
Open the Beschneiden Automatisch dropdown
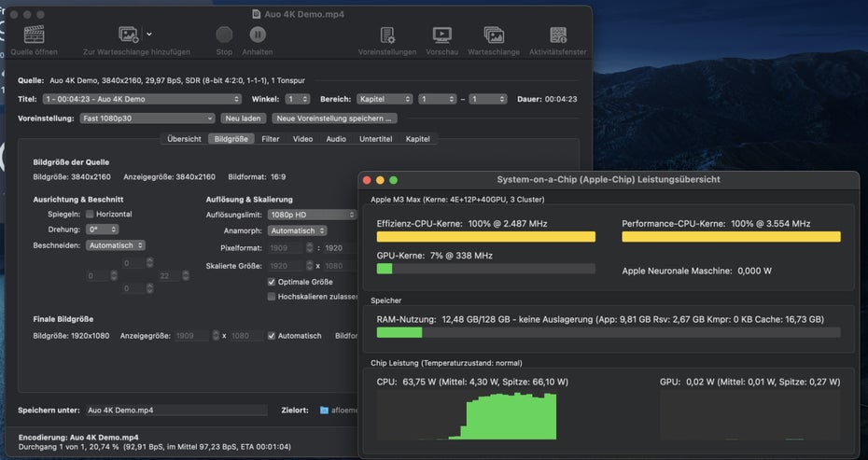(x=116, y=245)
